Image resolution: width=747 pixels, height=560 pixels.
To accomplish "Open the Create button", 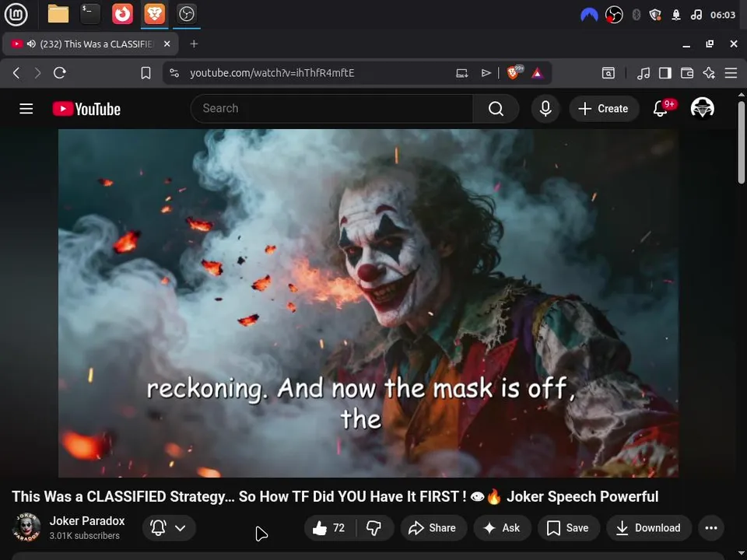I will click(x=604, y=109).
